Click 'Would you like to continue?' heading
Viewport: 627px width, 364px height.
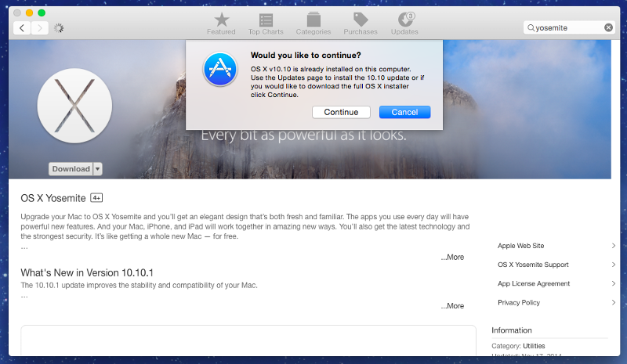click(306, 55)
